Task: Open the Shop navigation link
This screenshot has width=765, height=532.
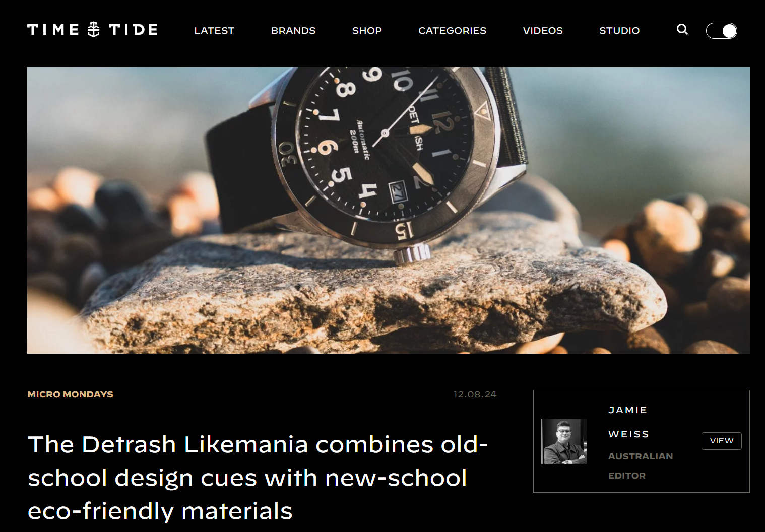Action: pos(367,30)
